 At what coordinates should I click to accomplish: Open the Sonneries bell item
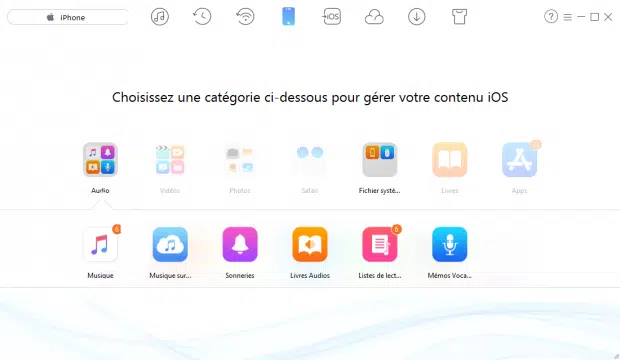(x=240, y=244)
